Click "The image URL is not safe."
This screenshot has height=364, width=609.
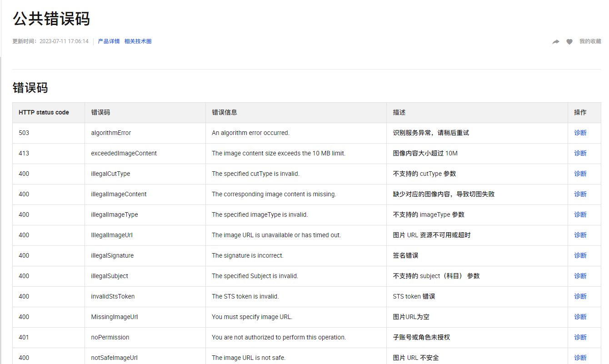pos(249,358)
